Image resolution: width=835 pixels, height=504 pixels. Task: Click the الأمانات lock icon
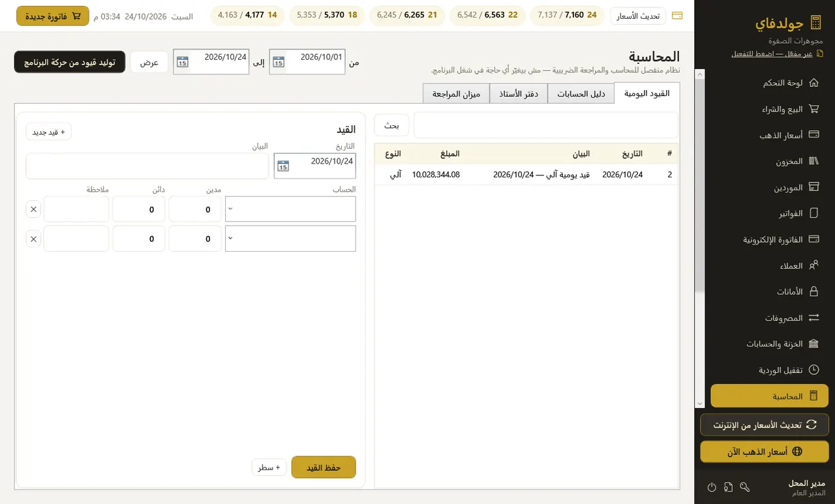pos(813,291)
